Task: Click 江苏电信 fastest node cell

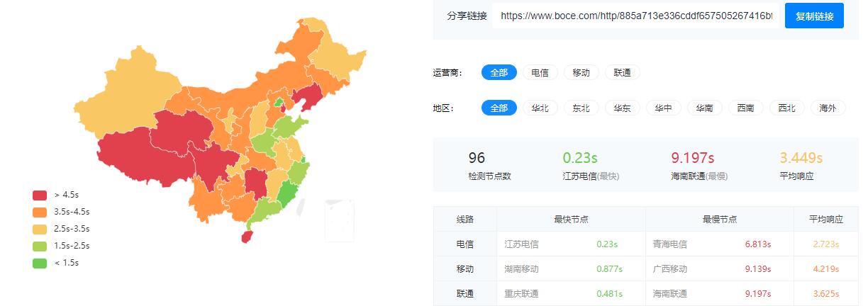Action: coord(521,244)
